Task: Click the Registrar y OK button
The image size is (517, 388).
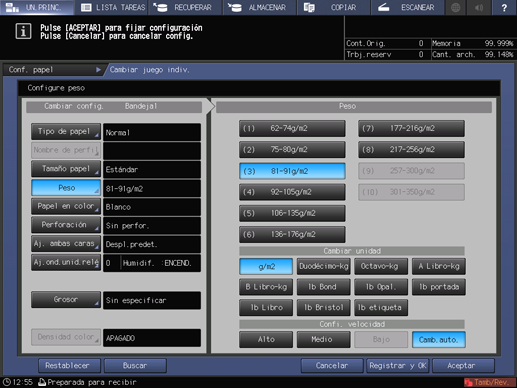Action: [x=398, y=366]
